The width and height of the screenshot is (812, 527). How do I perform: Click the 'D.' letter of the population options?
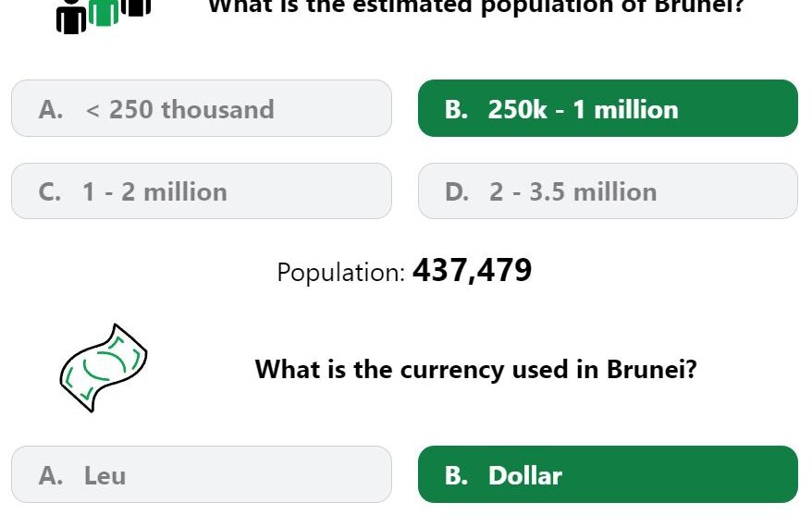pos(457,192)
